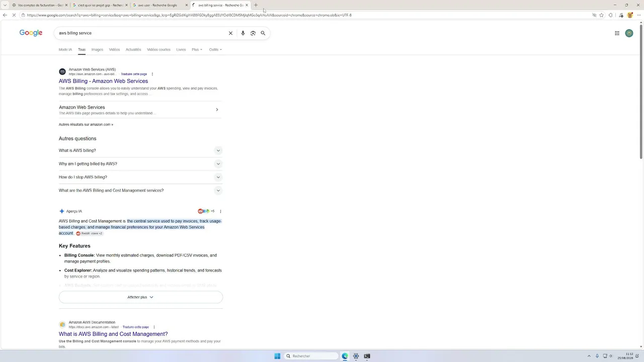Open the 'Outils' dropdown
This screenshot has height=362, width=644.
coord(215,50)
